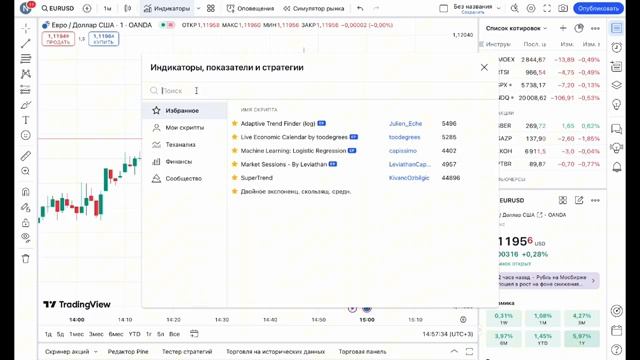Viewport: 640px width, 360px height.
Task: Add Двойное экспоненц. скользящ. средн. indicator
Action: [x=296, y=191]
